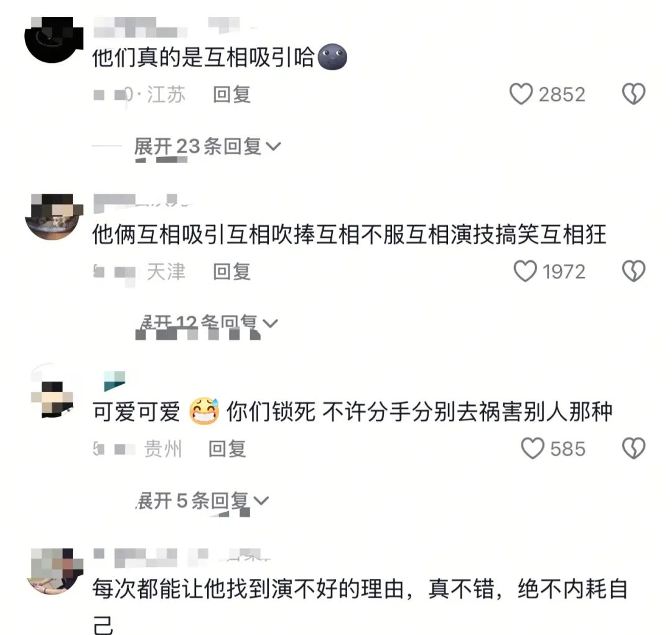This screenshot has height=635, width=672.
Task: Open third commenter's pixelated avatar
Action: pos(54,393)
